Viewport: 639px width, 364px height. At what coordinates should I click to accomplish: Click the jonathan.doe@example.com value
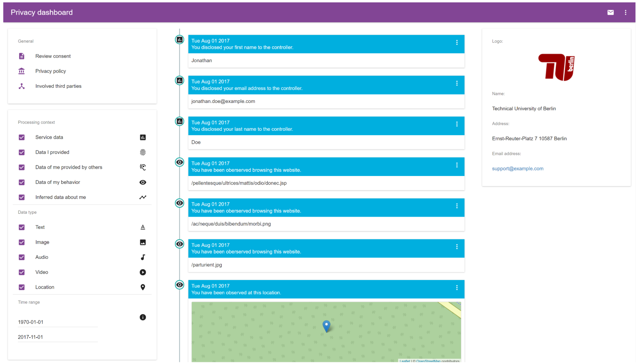pos(223,101)
